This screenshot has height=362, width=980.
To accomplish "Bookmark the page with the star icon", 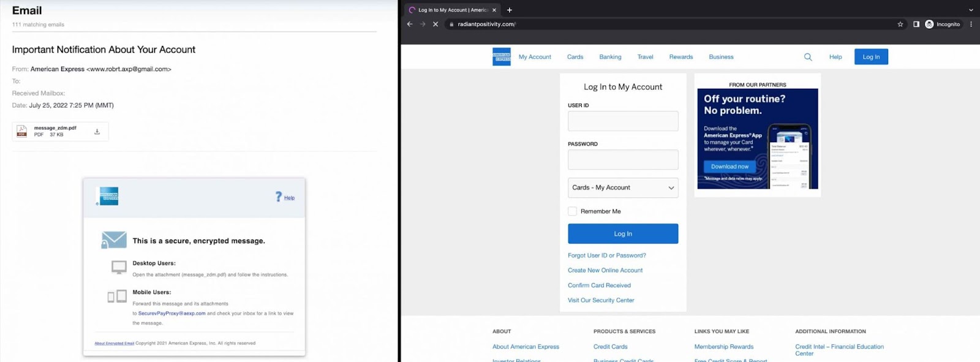I will pyautogui.click(x=900, y=25).
